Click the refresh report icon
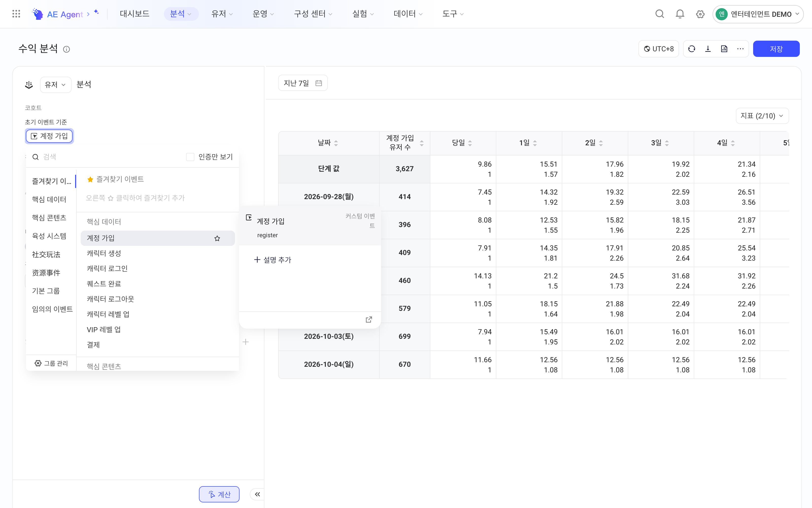812x508 pixels. point(691,49)
